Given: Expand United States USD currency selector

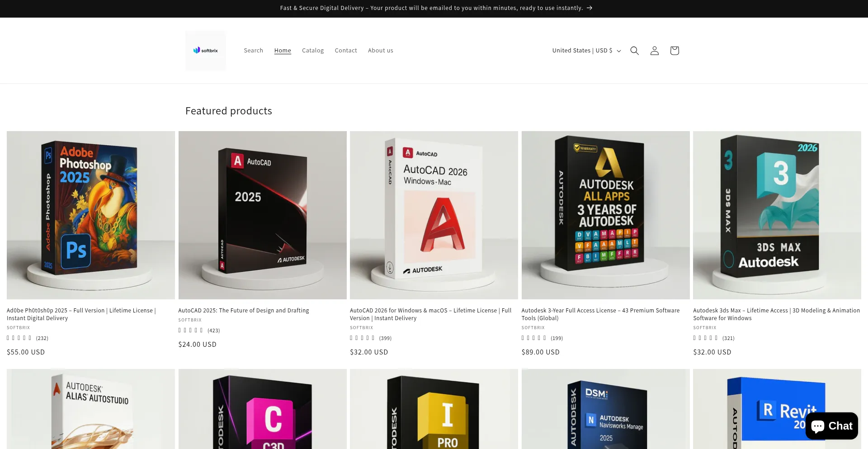Looking at the screenshot, I should 586,51.
